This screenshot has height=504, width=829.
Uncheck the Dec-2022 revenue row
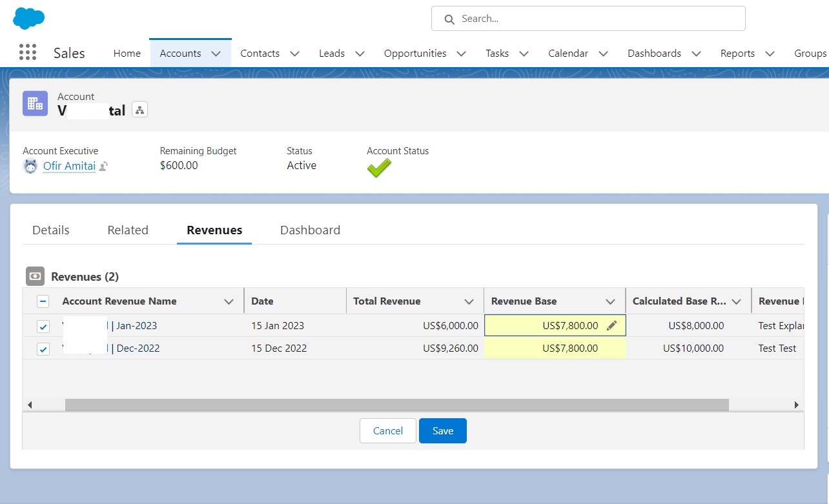[43, 348]
